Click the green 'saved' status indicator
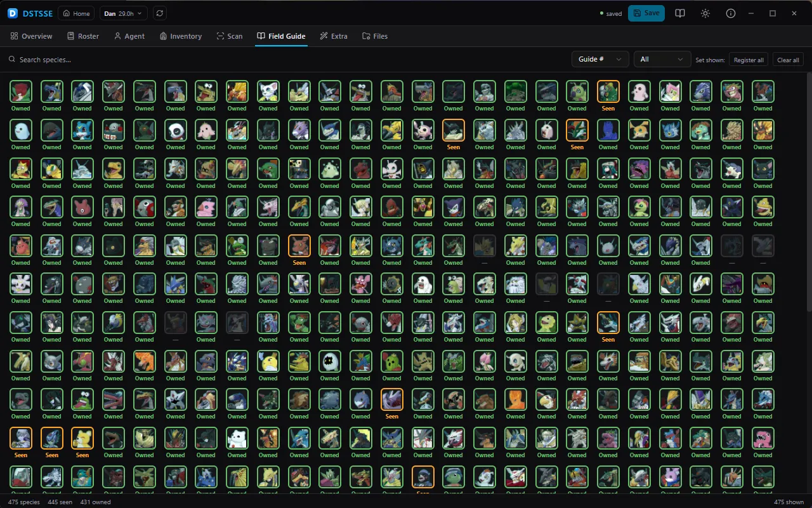This screenshot has width=812, height=508. click(x=611, y=14)
